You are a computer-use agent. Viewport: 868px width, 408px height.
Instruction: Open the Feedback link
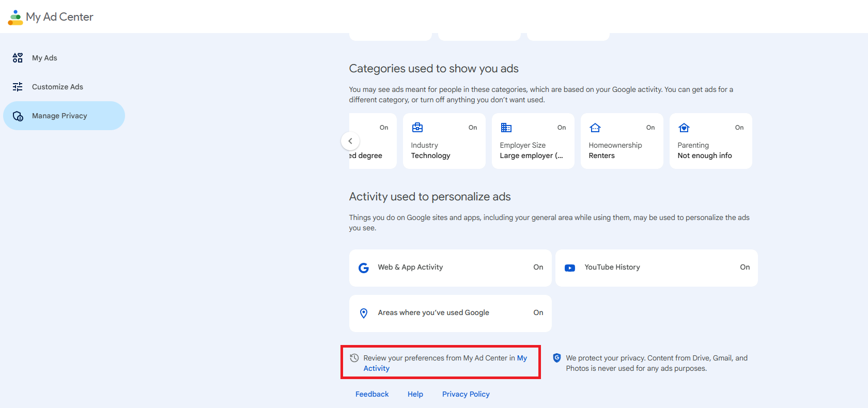[372, 394]
